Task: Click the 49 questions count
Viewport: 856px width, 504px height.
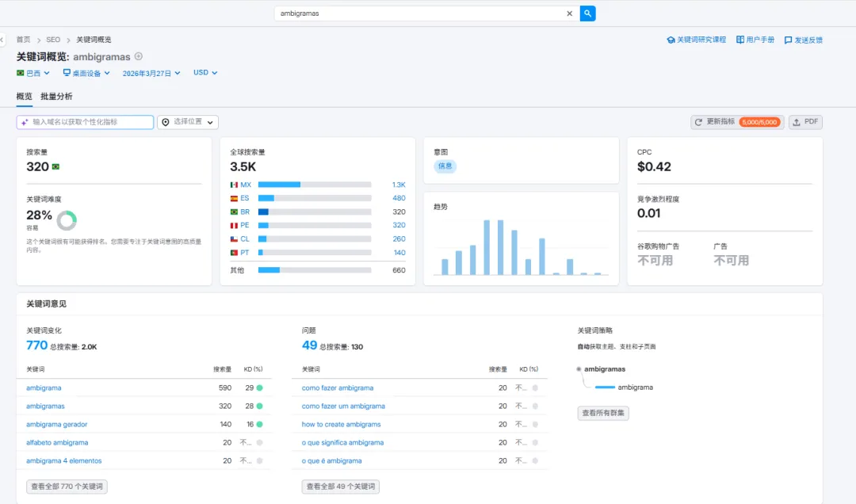Action: (309, 345)
